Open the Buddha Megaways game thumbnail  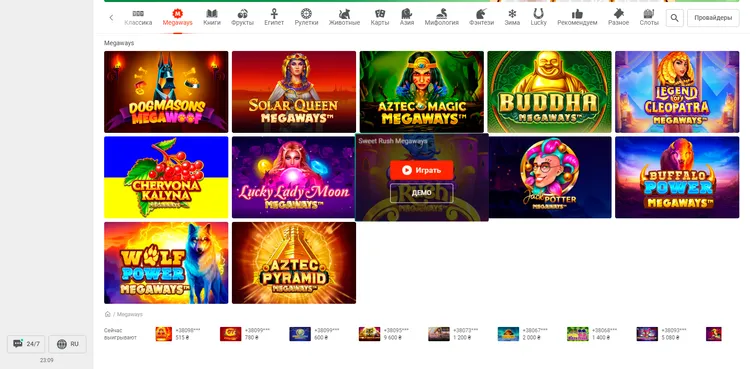point(549,92)
